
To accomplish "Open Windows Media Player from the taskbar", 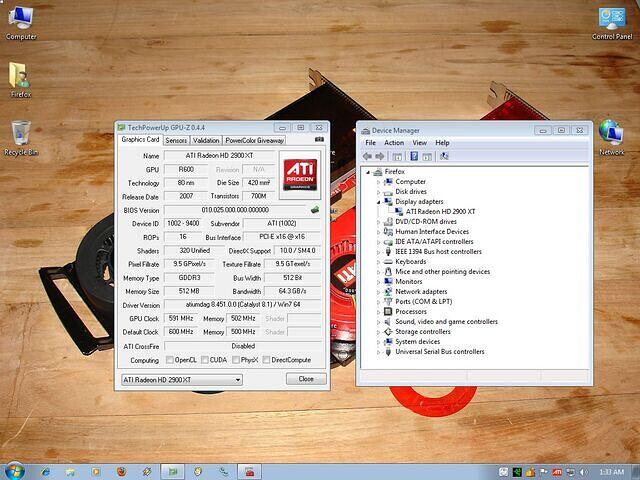I will point(96,472).
